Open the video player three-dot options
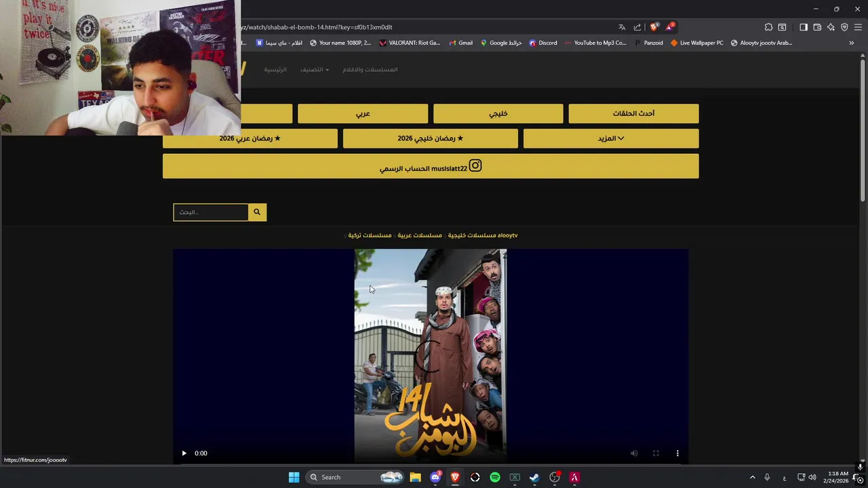Image resolution: width=868 pixels, height=488 pixels. tap(677, 453)
